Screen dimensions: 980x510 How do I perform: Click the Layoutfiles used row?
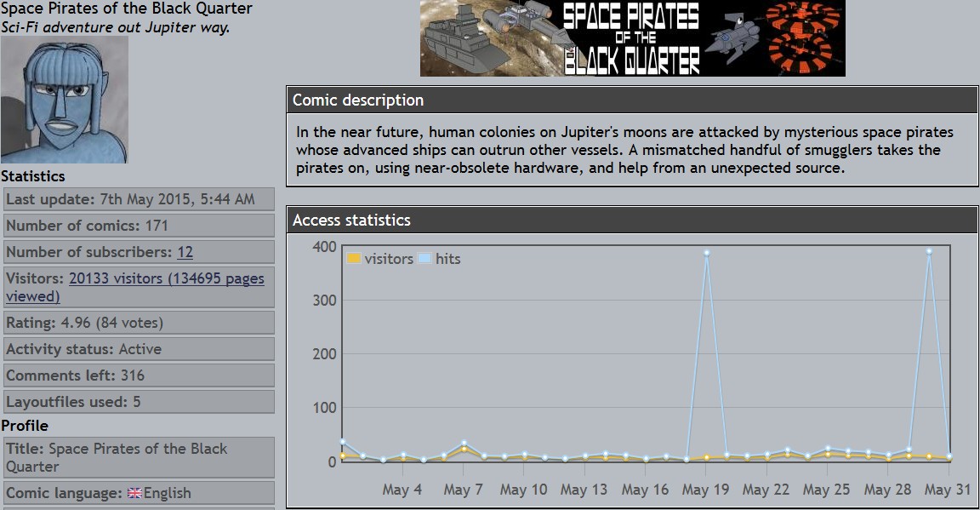point(138,402)
